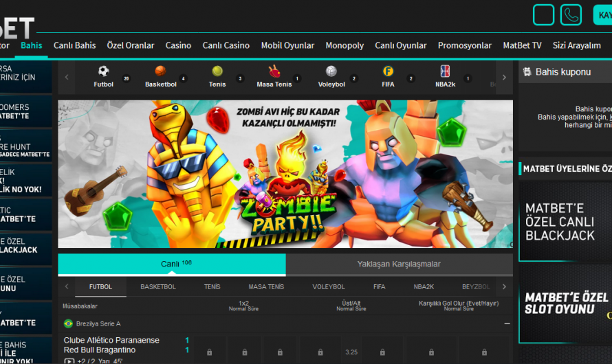
Task: Click the last locked odds cell in the Paranaense row
Action: point(484,352)
